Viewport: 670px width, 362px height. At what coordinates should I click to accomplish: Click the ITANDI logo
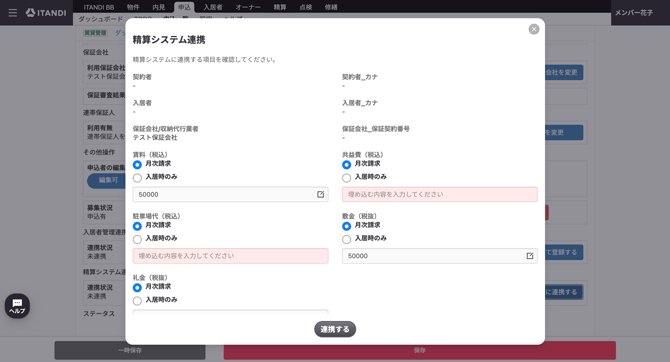(46, 13)
